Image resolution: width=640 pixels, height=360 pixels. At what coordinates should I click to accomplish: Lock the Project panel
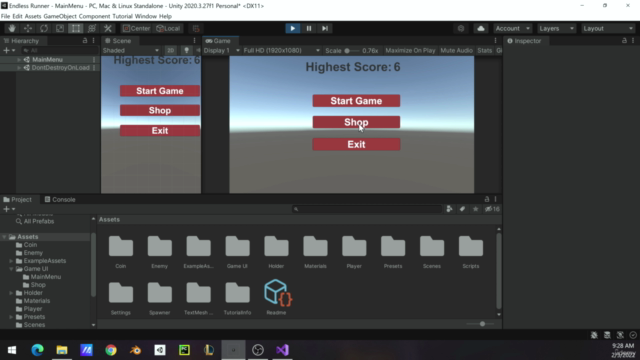487,199
